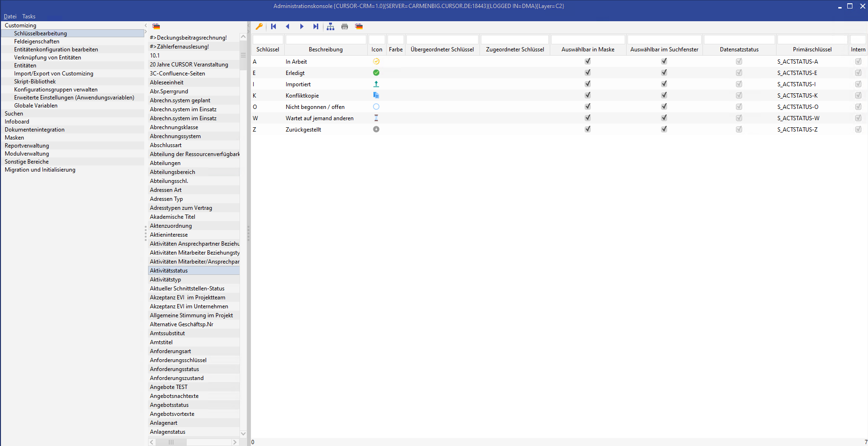
Task: Expand the Reportverwaltung section
Action: click(27, 146)
